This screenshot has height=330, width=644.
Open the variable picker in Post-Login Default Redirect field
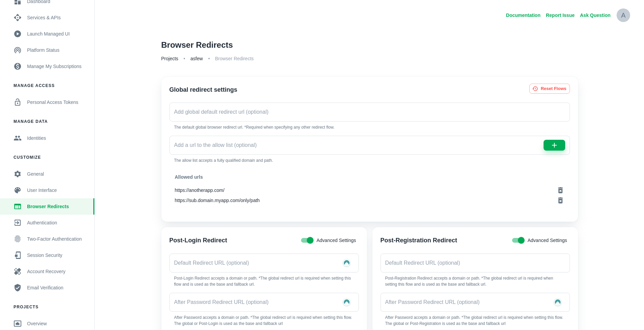346,263
